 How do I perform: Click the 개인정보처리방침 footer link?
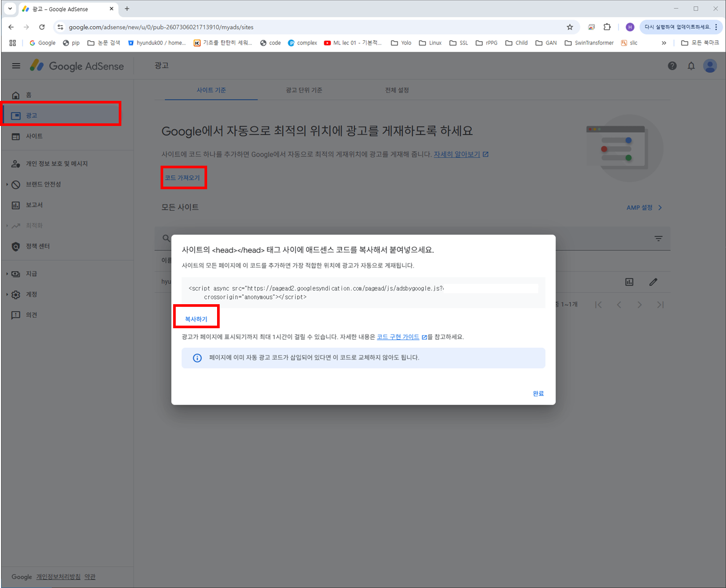pos(59,577)
